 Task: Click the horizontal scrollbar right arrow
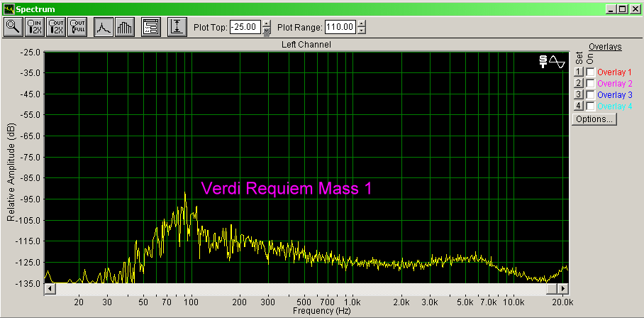(x=563, y=288)
